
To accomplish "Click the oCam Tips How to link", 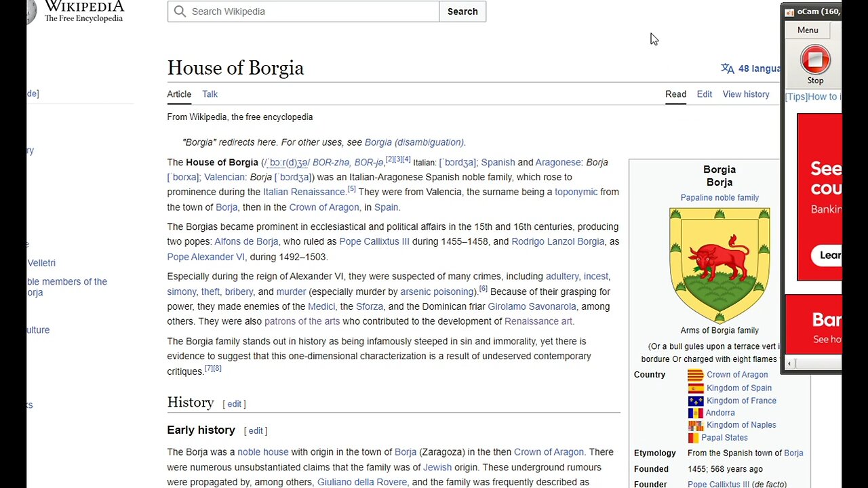I will (x=813, y=96).
